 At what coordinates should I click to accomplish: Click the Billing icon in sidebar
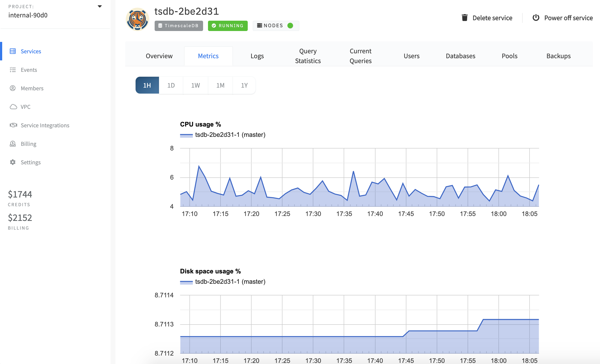point(13,144)
